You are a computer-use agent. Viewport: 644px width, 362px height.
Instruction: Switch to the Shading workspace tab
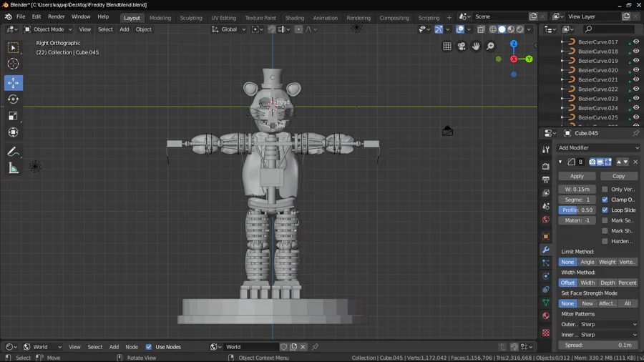(x=295, y=18)
